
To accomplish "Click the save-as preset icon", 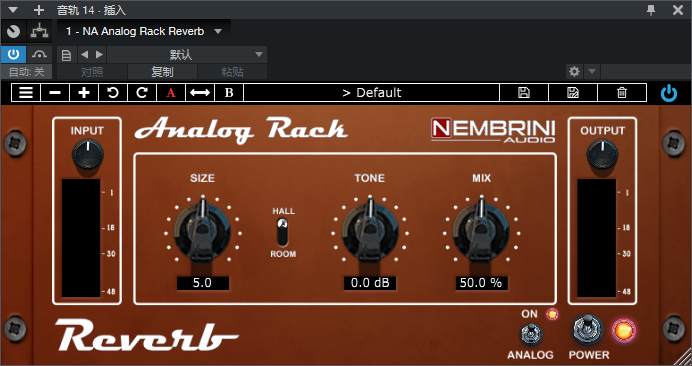I will 573,93.
